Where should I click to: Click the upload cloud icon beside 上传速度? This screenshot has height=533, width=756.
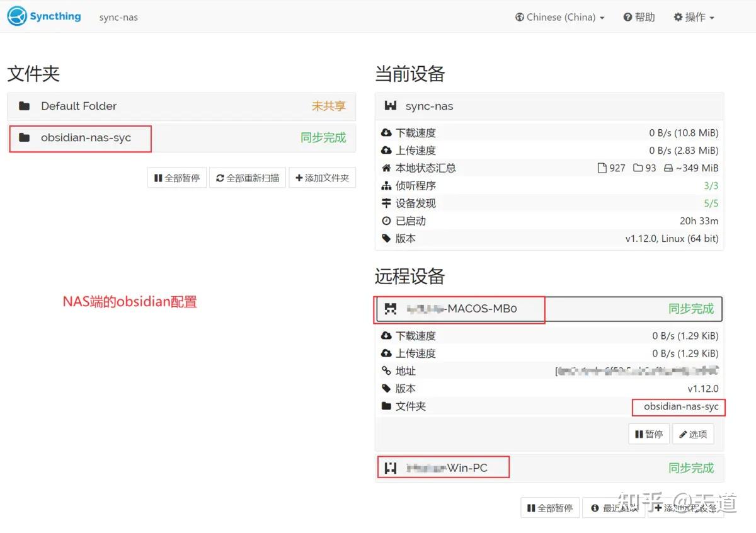click(387, 150)
